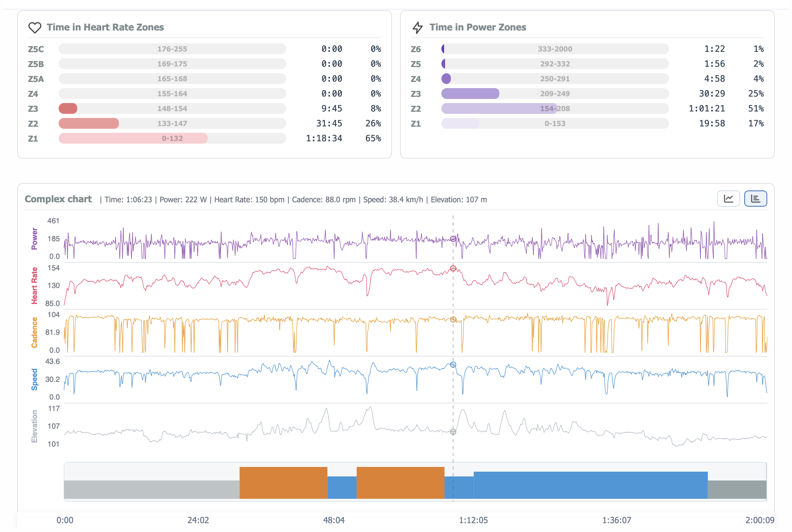Toggle the red Heart Rate axis label
The height and width of the screenshot is (532, 792).
click(x=34, y=286)
